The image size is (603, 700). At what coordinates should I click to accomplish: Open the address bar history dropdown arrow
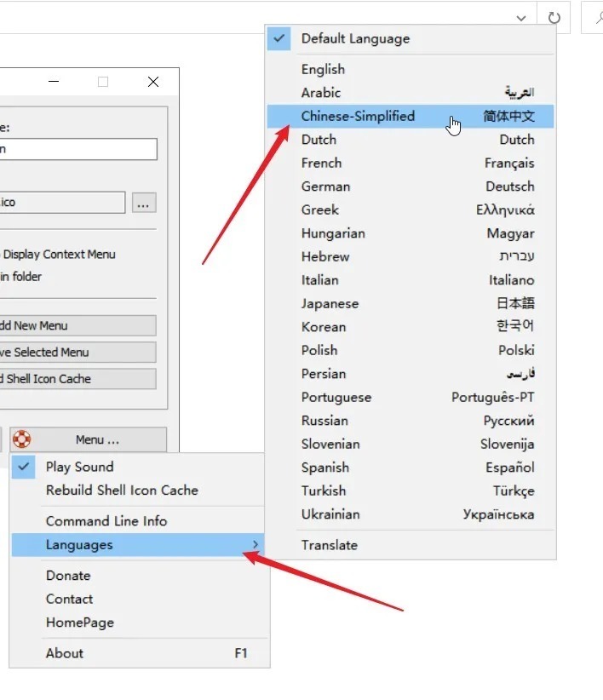(x=521, y=17)
